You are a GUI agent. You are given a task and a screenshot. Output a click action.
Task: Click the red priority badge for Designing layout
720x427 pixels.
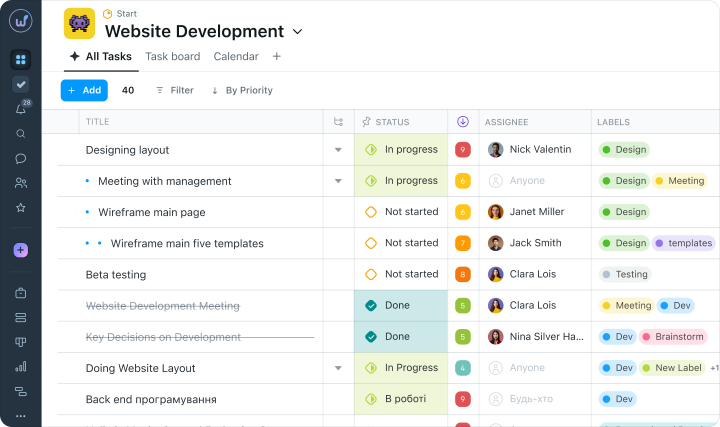pyautogui.click(x=463, y=150)
